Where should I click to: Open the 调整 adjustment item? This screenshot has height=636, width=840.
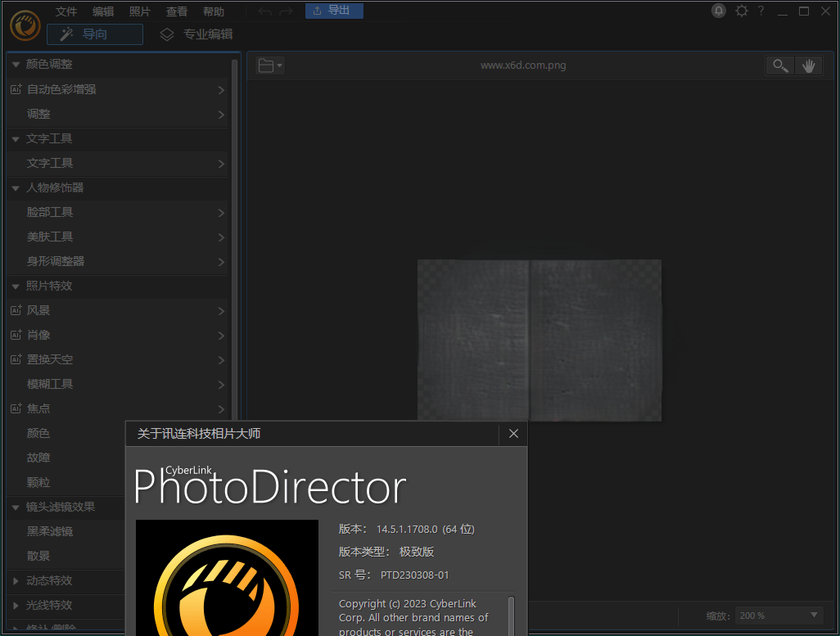(117, 114)
